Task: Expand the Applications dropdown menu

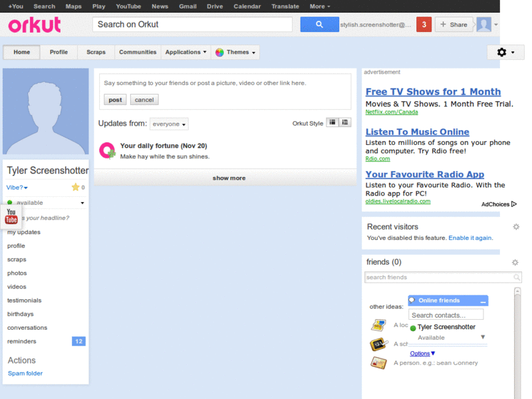Action: 186,53
